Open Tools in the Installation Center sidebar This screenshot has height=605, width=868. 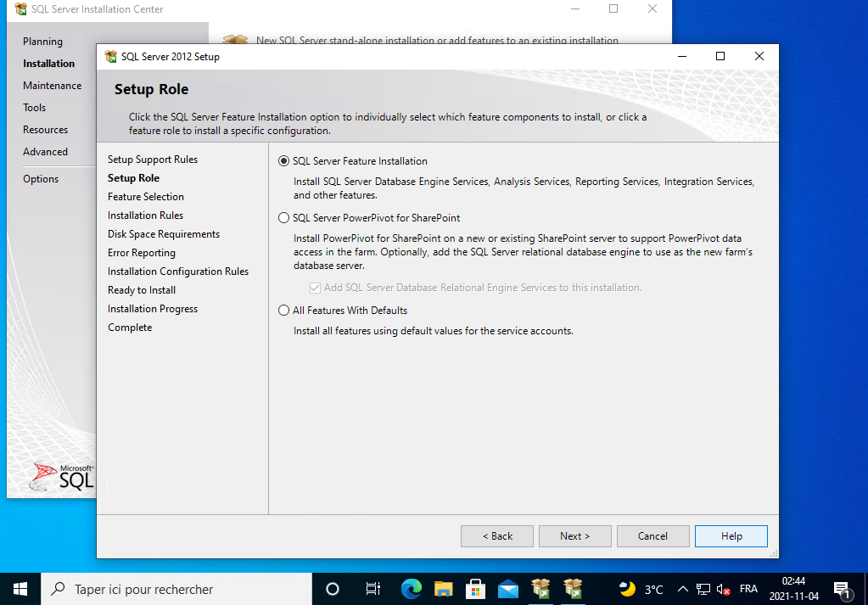coord(34,108)
